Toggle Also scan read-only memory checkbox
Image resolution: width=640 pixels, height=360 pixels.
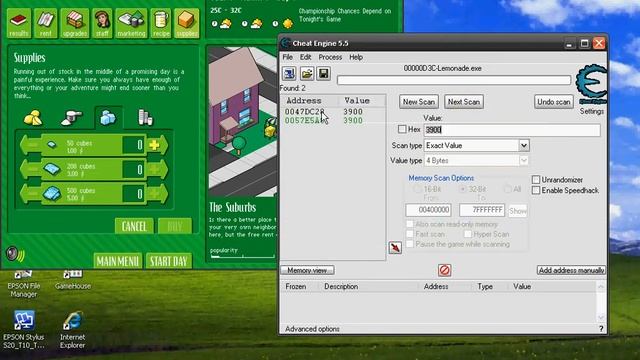410,224
